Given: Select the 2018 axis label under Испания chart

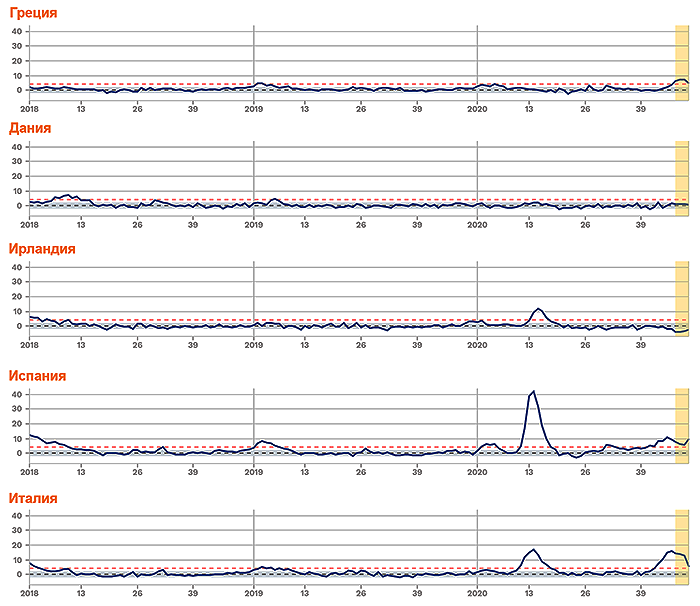Looking at the screenshot, I should pos(29,472).
